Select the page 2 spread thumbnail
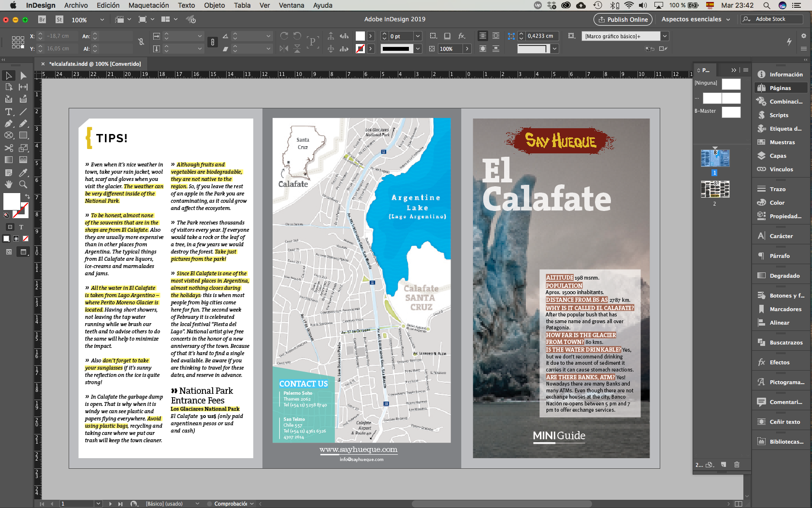Image resolution: width=812 pixels, height=508 pixels. 715,189
